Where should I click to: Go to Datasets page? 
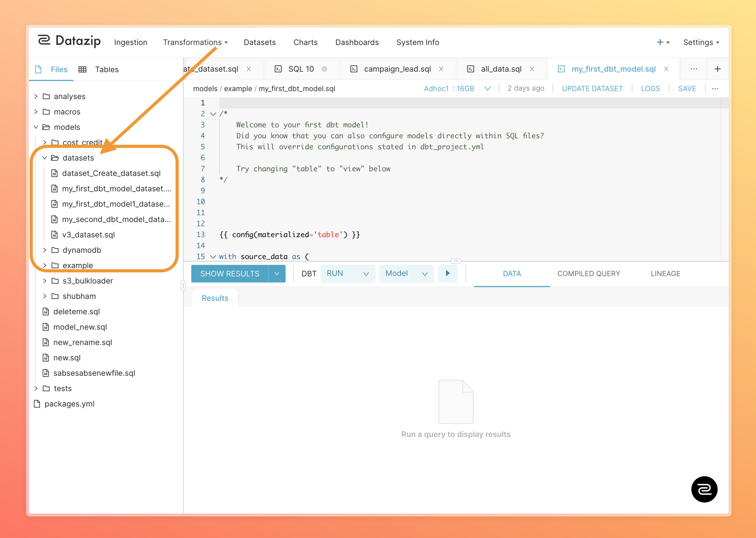pyautogui.click(x=259, y=42)
